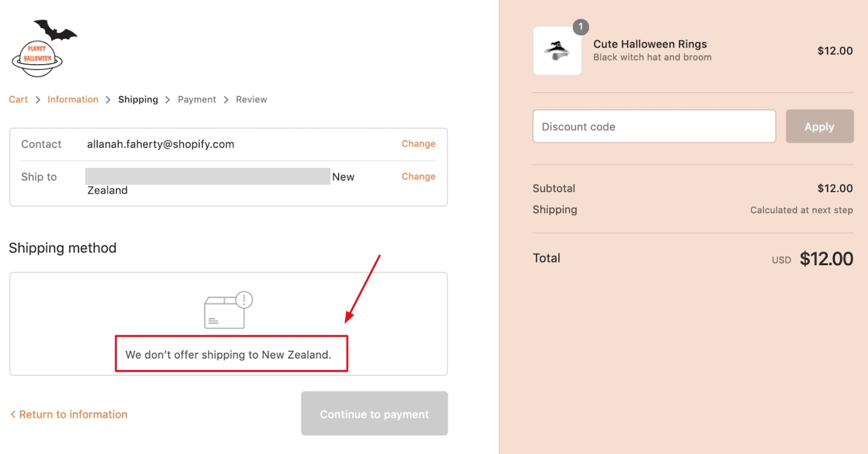Click the quantity badge on product thumbnail
This screenshot has width=868, height=454.
pyautogui.click(x=580, y=27)
